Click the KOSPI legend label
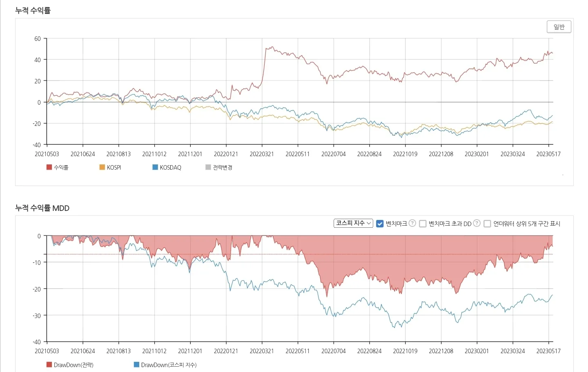The width and height of the screenshot is (588, 372). pyautogui.click(x=114, y=168)
